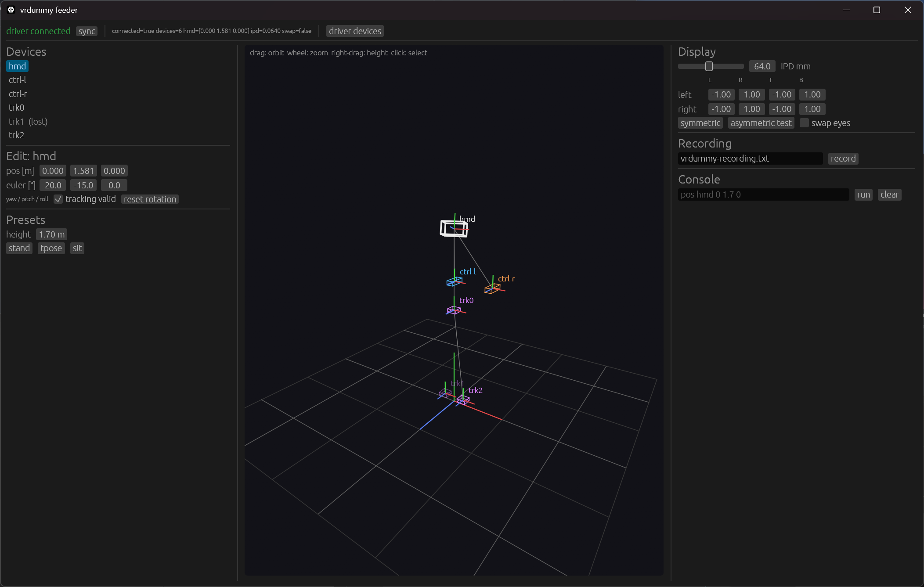924x587 pixels.
Task: Select ctrl-l in the Devices list
Action: 18,80
